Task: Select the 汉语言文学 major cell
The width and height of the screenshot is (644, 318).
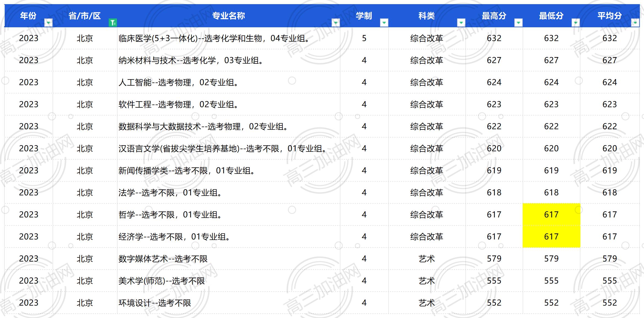Action: [229, 149]
